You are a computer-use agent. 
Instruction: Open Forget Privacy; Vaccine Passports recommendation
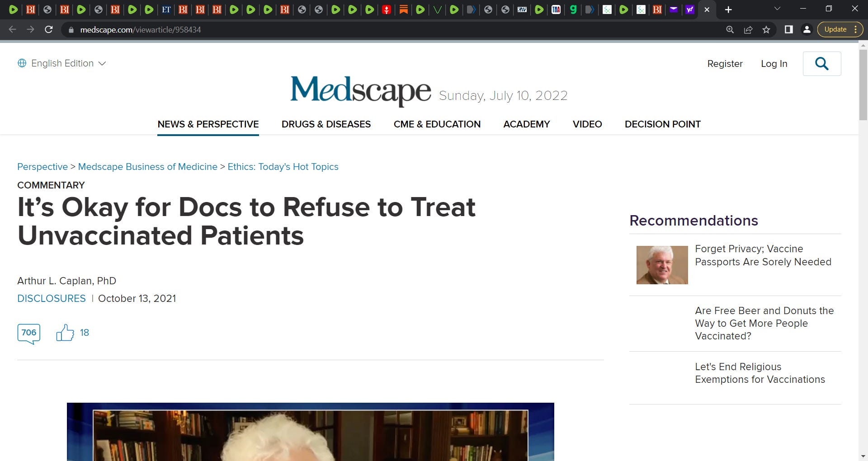point(763,255)
